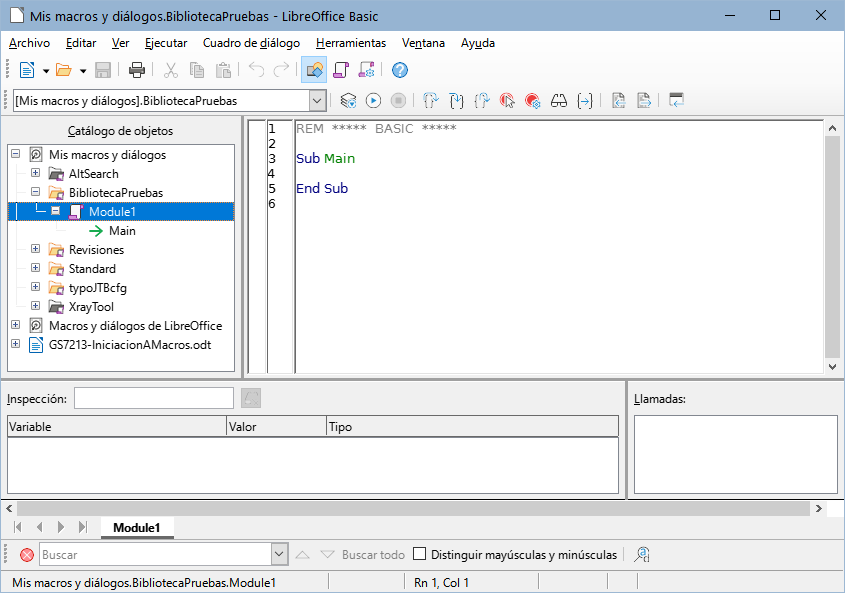Viewport: 845px width, 593px height.
Task: Click the Inspección watch input field
Action: 154,398
